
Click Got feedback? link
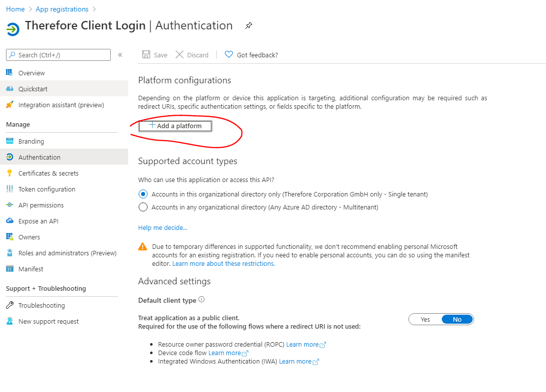click(257, 55)
